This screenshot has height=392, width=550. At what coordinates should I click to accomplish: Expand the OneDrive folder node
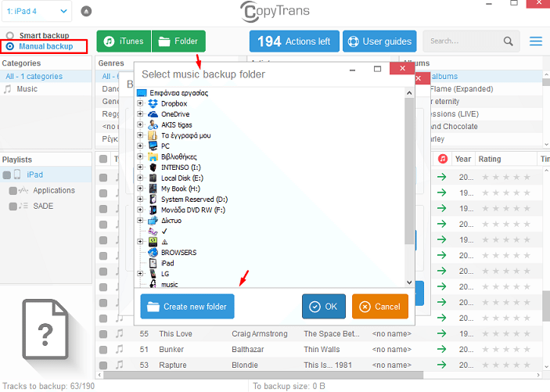coord(140,113)
